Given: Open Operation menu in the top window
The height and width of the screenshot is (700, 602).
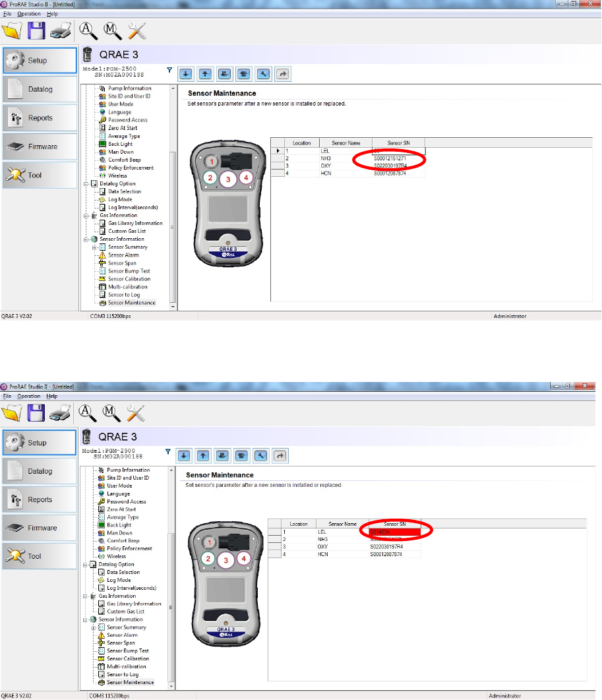Looking at the screenshot, I should (29, 14).
